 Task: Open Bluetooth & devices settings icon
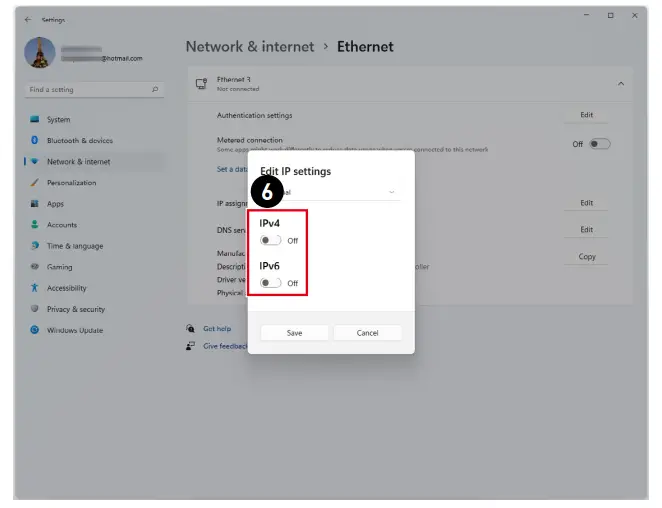tap(35, 141)
